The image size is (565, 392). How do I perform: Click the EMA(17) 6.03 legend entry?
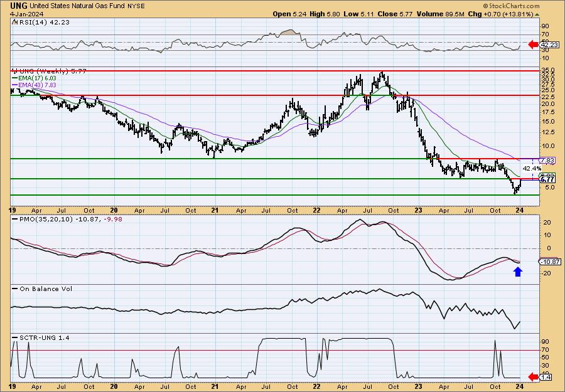click(35, 78)
